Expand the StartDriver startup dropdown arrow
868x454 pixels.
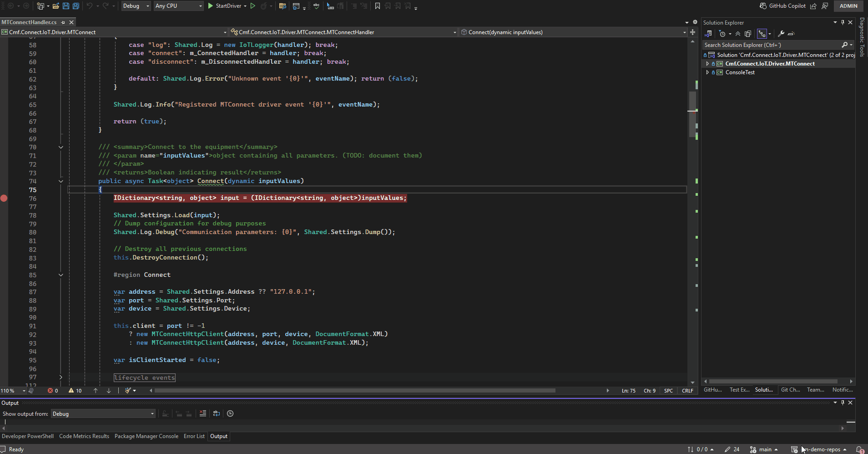tap(245, 6)
